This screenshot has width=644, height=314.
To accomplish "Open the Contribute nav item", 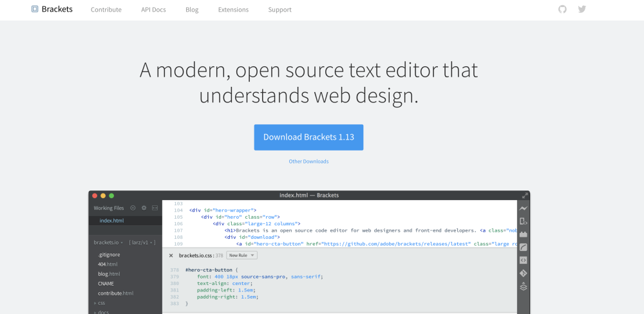I will click(106, 10).
